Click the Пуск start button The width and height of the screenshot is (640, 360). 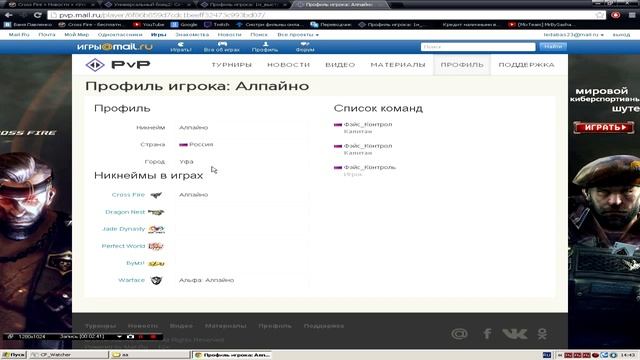13,355
